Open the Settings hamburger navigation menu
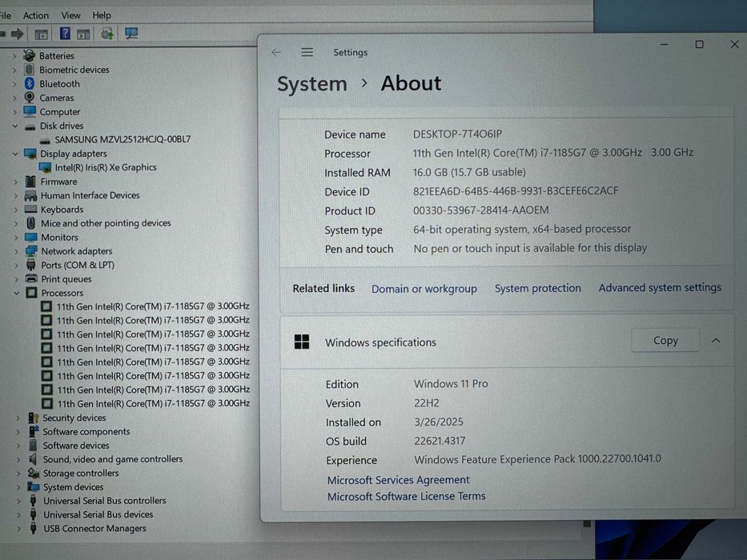The image size is (747, 560). point(307,52)
